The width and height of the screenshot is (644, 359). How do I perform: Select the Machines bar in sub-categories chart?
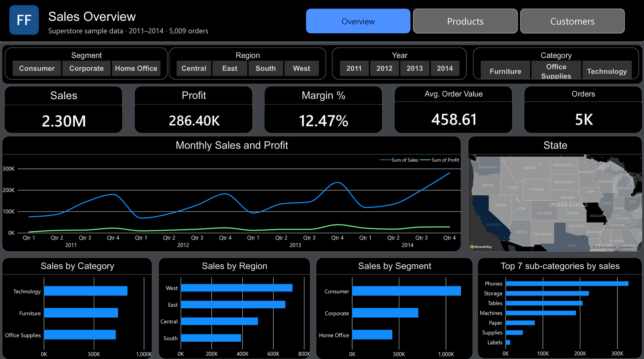[x=541, y=313]
